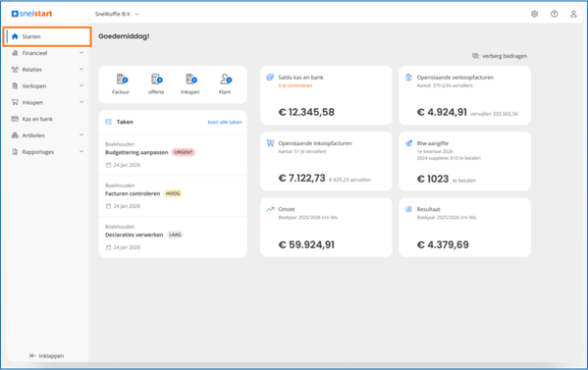588x370 pixels.
Task: Create new Inkopen via quick action icon
Action: point(191,79)
